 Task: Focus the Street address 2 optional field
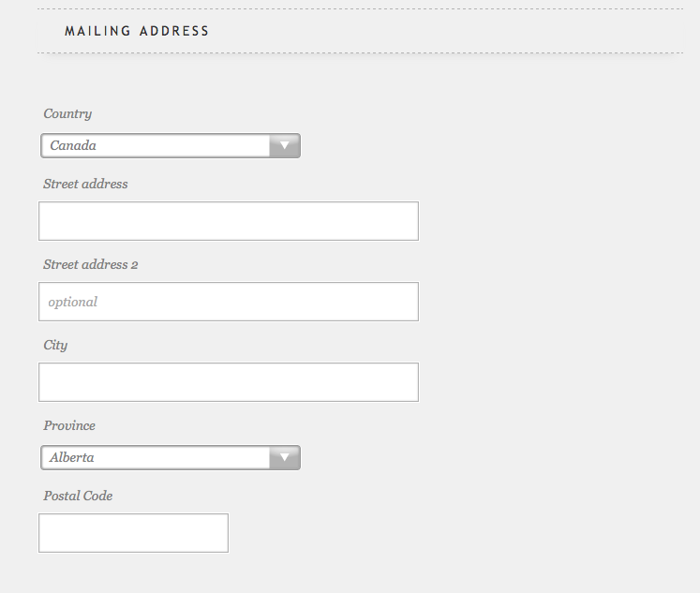[229, 302]
